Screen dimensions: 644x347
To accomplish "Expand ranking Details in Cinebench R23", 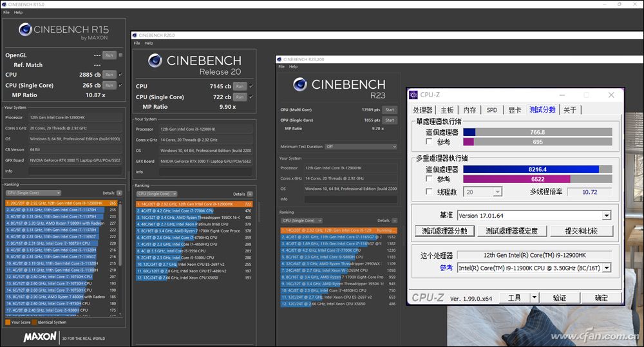I will [394, 221].
